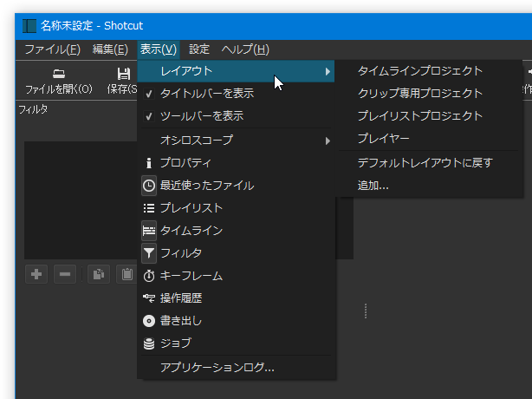Open the 編集(E) menu
532x399 pixels.
click(x=110, y=49)
